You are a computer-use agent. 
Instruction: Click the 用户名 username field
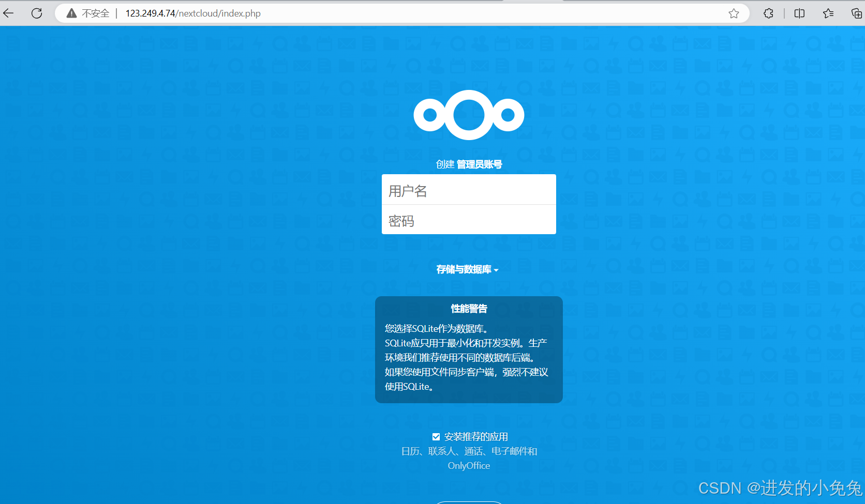pos(469,190)
